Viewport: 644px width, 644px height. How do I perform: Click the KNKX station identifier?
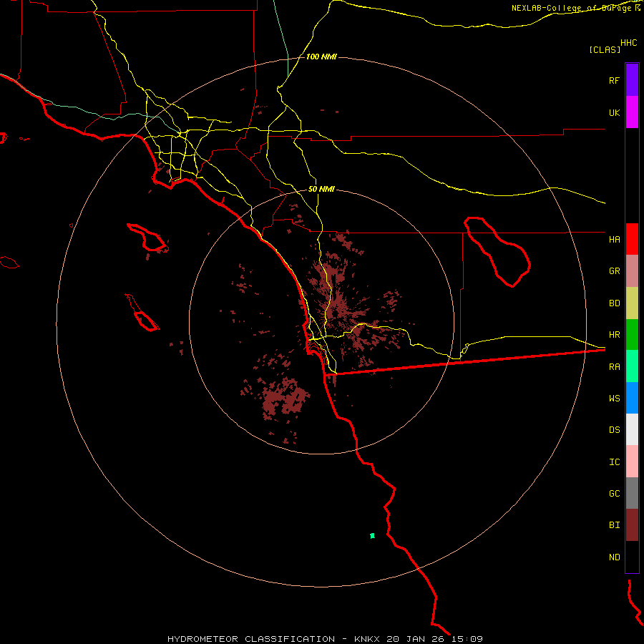pos(367,639)
